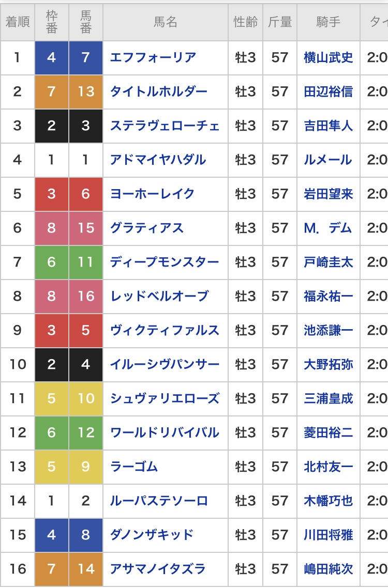Viewport: 388px width, 588px height.
Task: Open horse page for アサマノイタズラ
Action: (158, 569)
